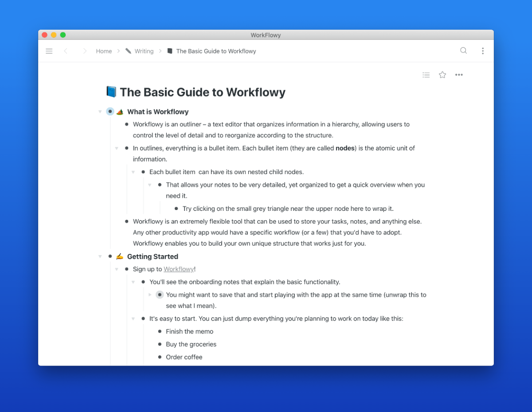This screenshot has height=412, width=532.
Task: Click the page title 'The Basic Guide to Workflowy'
Action: (x=203, y=92)
